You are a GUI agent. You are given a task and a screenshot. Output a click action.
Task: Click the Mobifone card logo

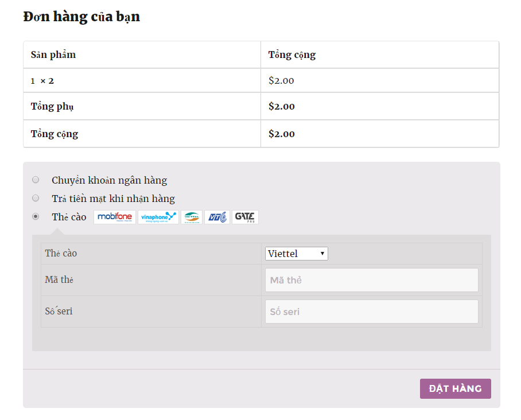[x=115, y=217]
